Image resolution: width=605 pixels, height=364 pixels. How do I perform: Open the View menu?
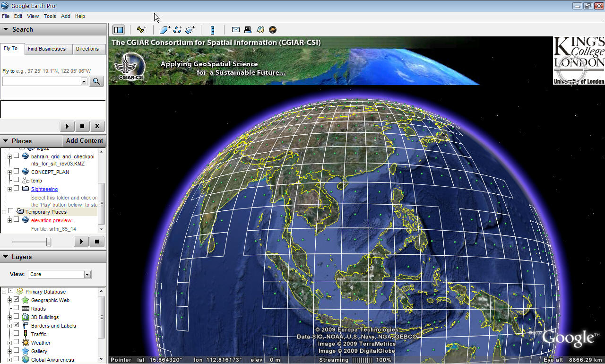click(33, 16)
